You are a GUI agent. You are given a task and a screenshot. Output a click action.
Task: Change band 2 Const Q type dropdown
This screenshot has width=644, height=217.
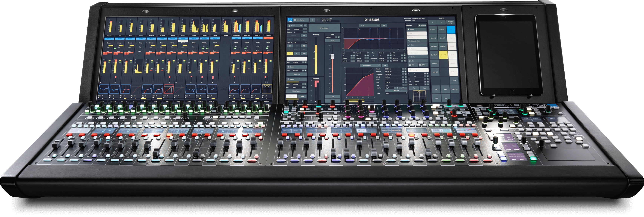[363, 53]
